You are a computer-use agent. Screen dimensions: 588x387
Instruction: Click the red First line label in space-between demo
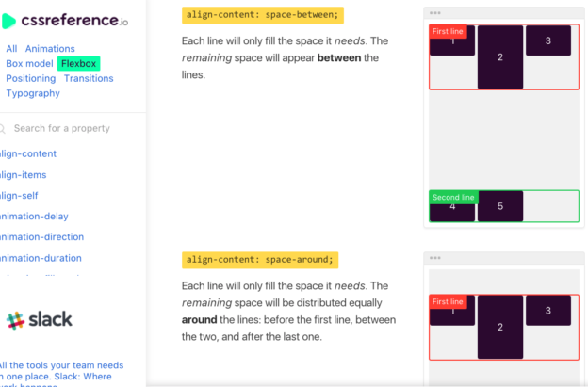[x=448, y=31]
